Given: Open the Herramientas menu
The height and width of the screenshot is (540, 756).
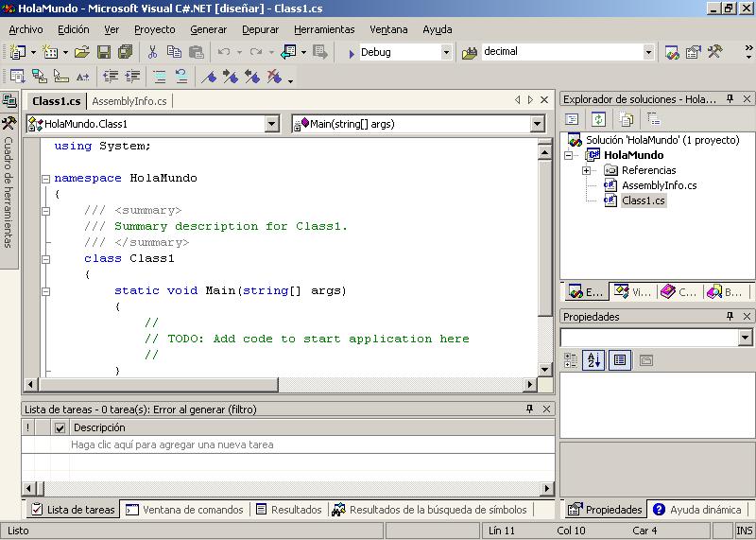Looking at the screenshot, I should (324, 29).
